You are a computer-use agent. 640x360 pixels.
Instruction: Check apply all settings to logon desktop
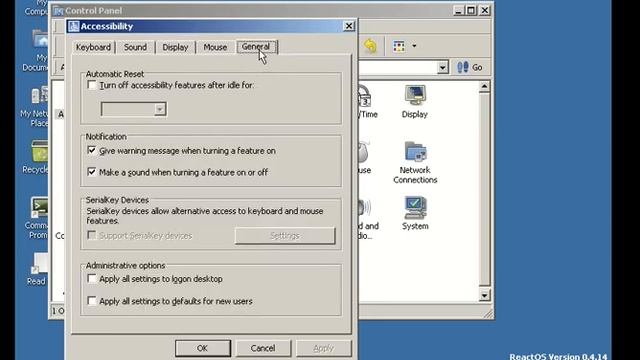92,279
